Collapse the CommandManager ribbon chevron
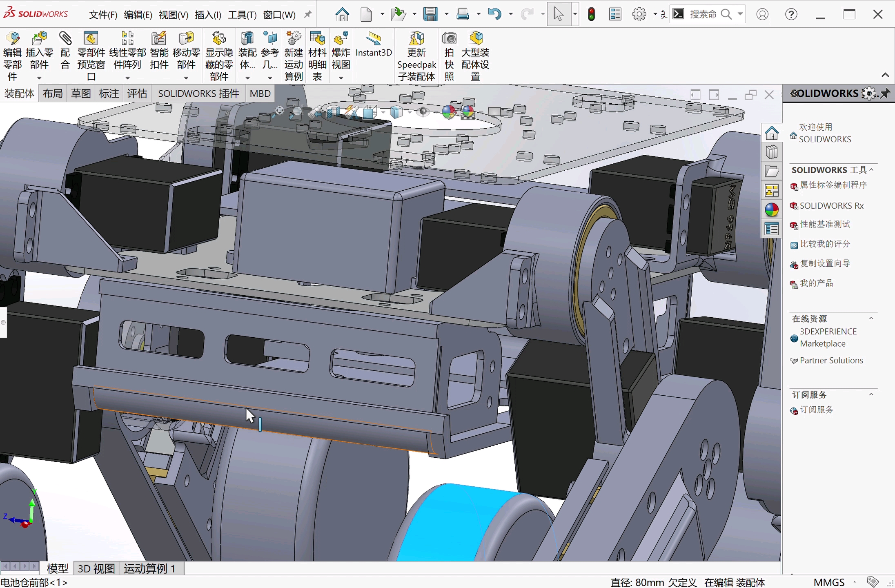This screenshot has height=588, width=895. pos(885,75)
